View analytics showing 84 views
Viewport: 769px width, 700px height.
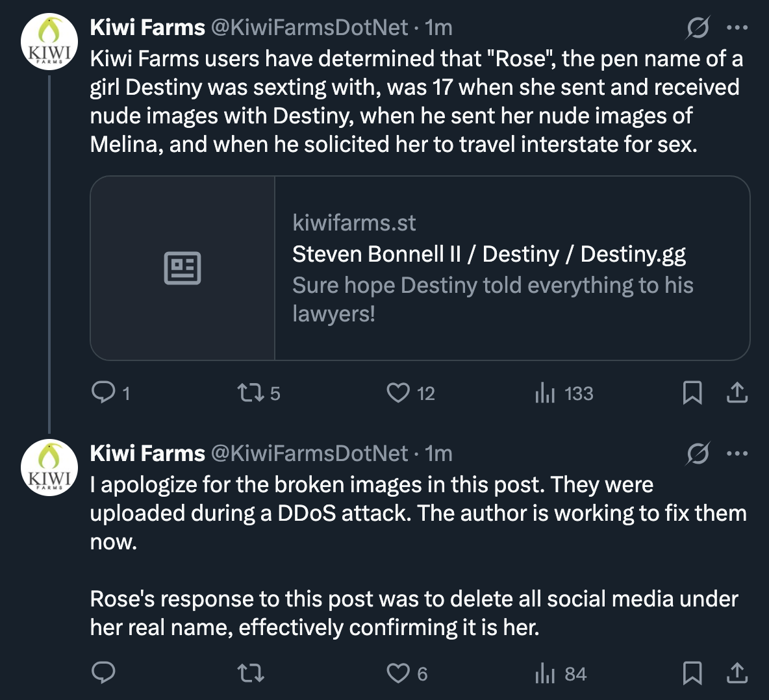tap(544, 673)
